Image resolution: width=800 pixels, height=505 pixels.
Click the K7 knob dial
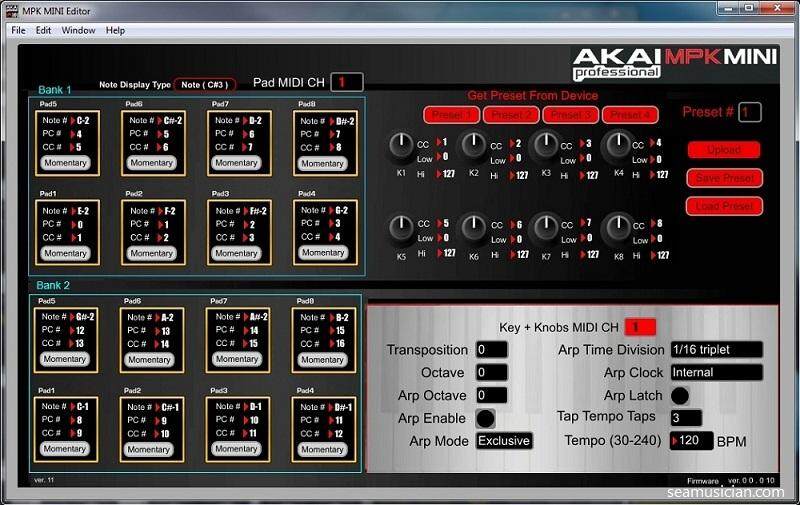[x=546, y=228]
